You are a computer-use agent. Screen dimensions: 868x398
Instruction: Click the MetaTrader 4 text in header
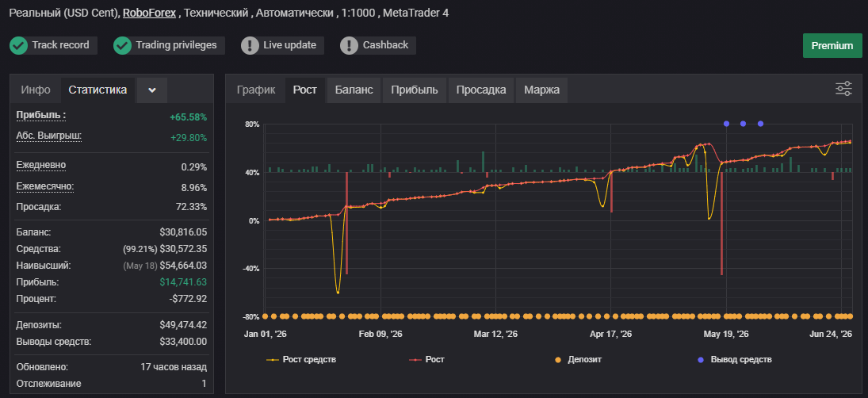415,13
